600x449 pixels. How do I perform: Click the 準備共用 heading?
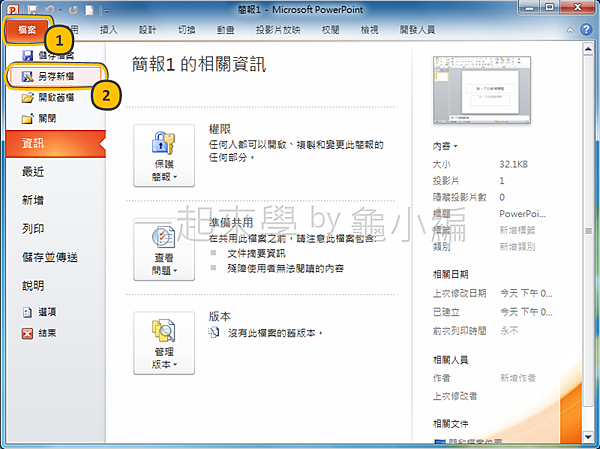pyautogui.click(x=231, y=223)
